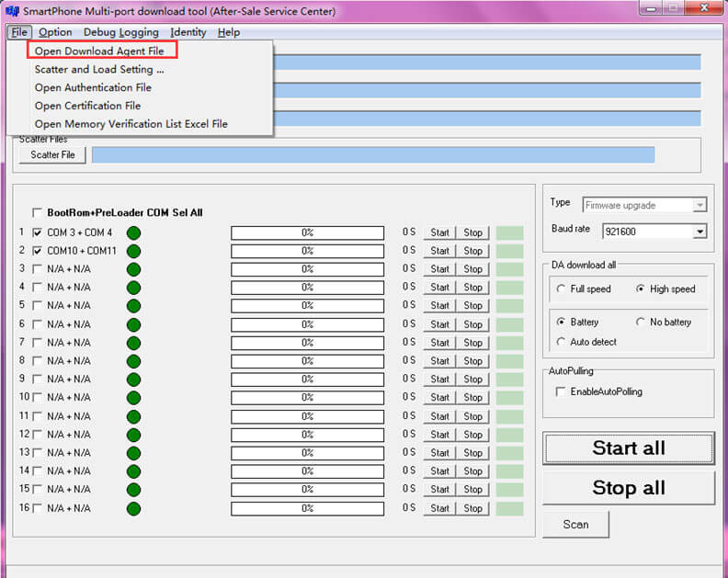Choose Open Authentication File
Viewport: 728px width, 578px height.
pos(93,87)
